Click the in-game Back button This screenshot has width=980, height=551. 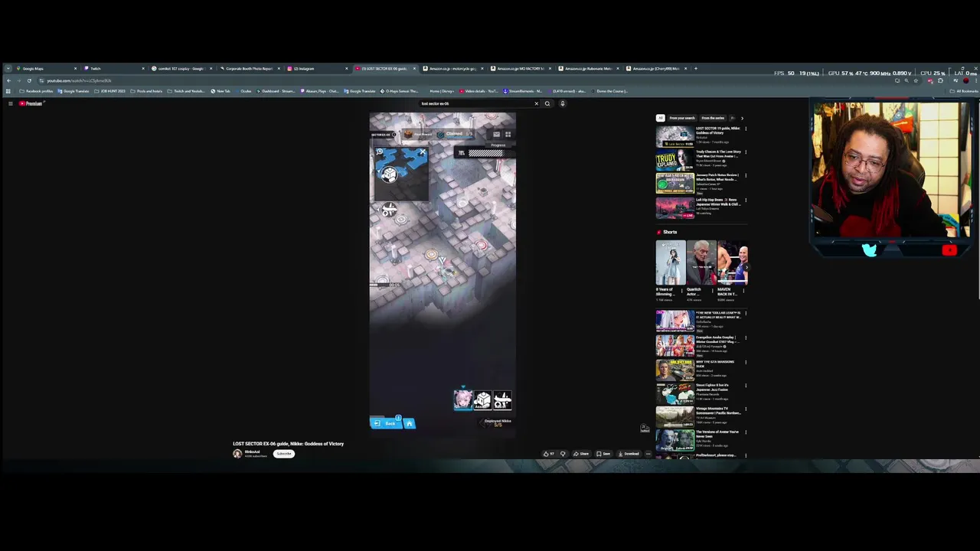click(x=386, y=423)
